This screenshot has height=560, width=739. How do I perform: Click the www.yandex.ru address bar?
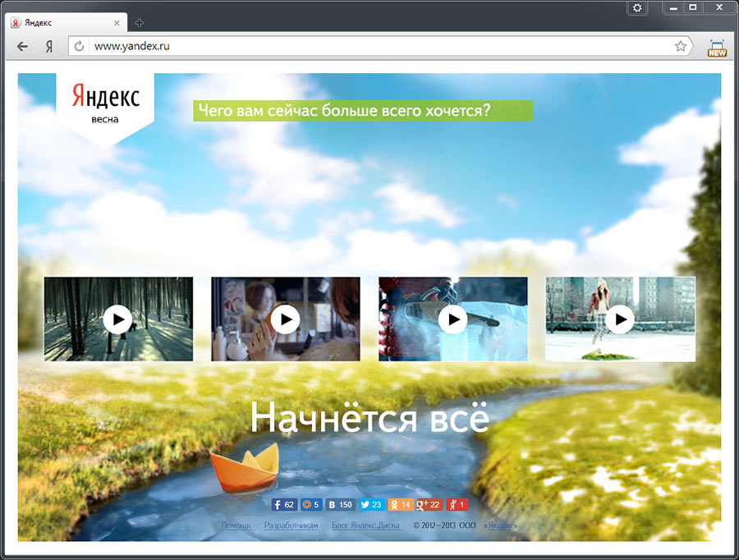[x=378, y=47]
